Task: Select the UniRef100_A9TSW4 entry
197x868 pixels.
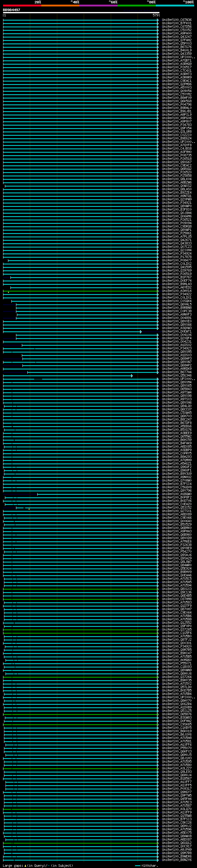Action: [x=177, y=393]
